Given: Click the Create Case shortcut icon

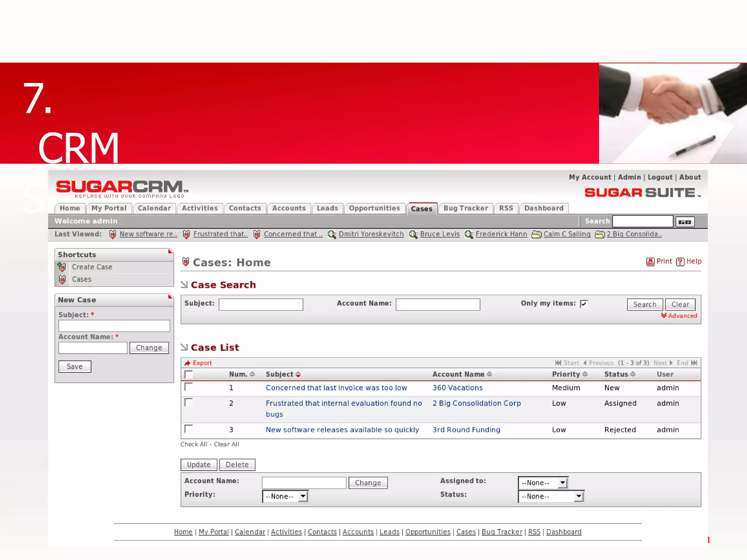Looking at the screenshot, I should 62,267.
